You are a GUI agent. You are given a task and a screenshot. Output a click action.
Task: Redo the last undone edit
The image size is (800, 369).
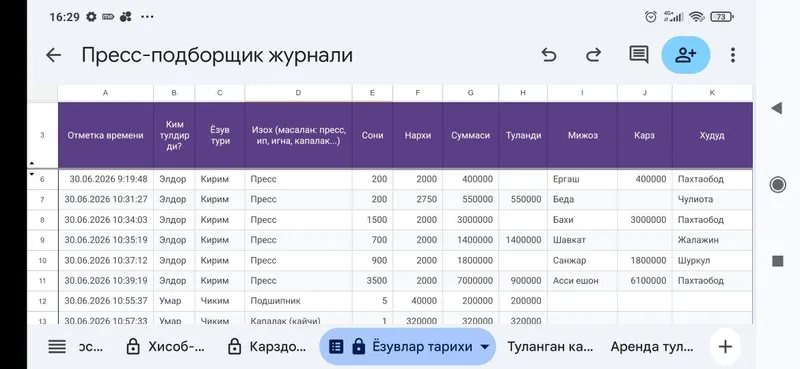(593, 55)
